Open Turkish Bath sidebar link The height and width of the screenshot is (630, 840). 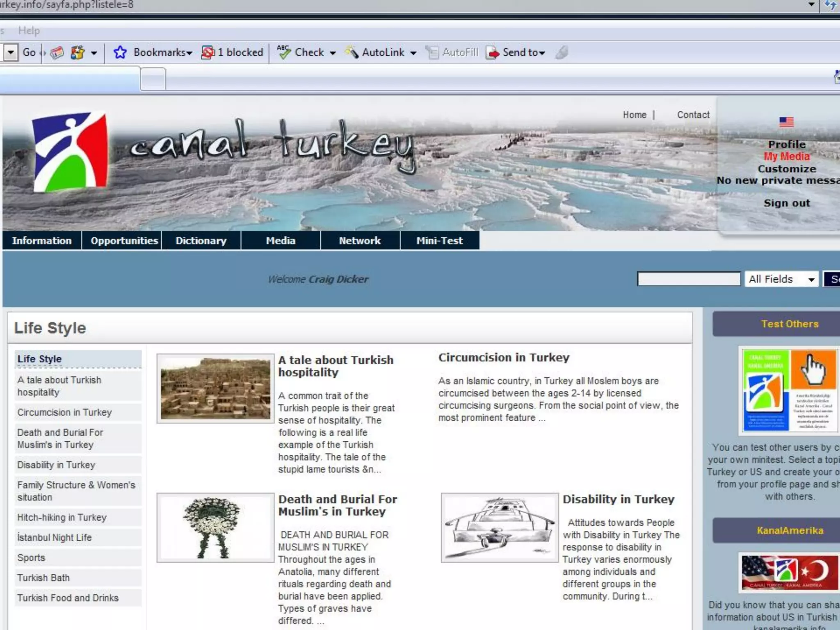[43, 578]
